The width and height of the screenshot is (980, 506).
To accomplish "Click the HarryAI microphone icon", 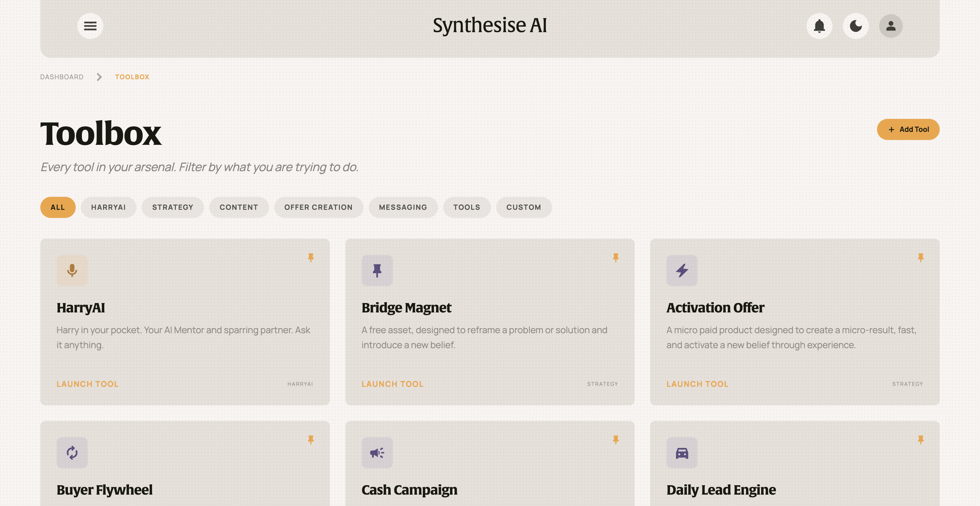I will click(72, 270).
